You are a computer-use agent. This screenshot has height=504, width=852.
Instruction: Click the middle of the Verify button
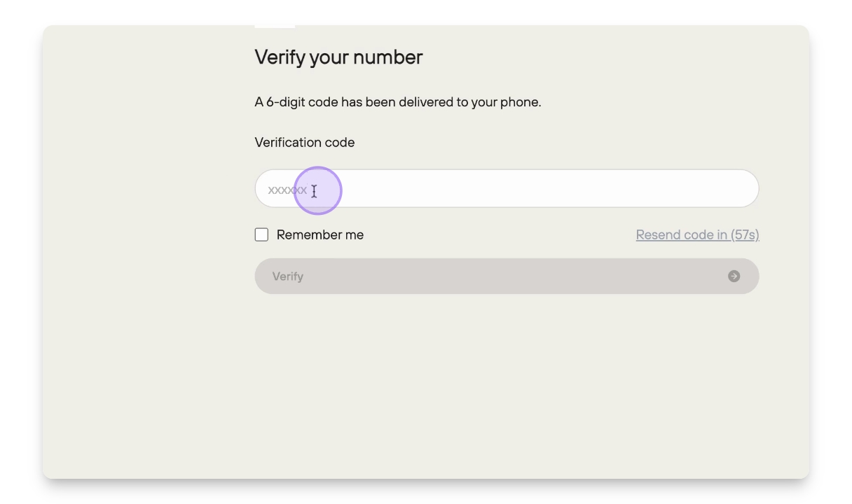click(x=507, y=276)
